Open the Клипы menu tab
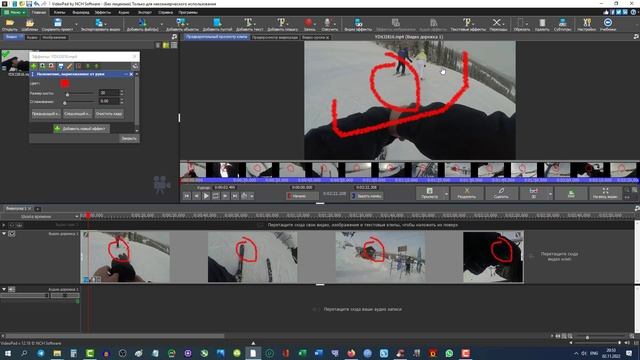The height and width of the screenshot is (360, 640). pyautogui.click(x=60, y=12)
